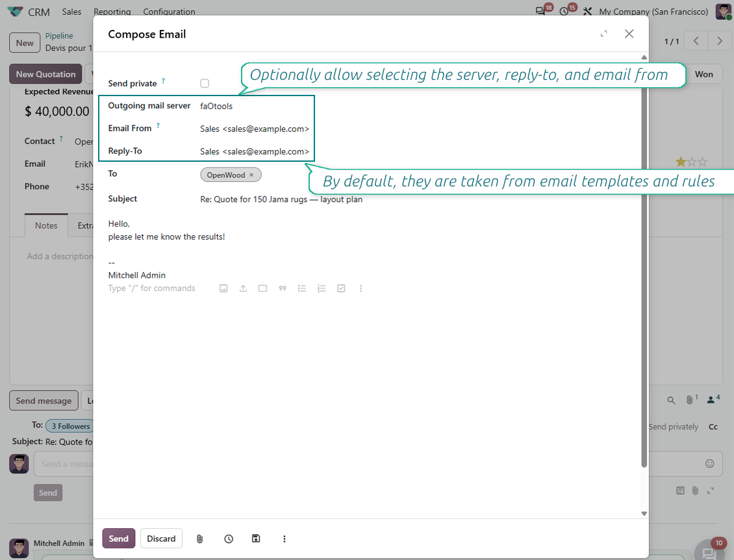Click the dialog scrollbar's down arrow
The image size is (734, 560).
click(644, 514)
